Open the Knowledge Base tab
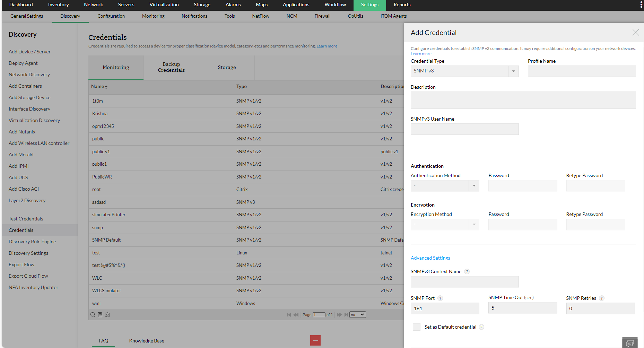This screenshot has height=348, width=644. coord(147,341)
